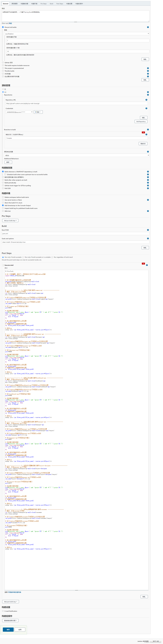Screen dimensions: 163x644
Task: Click the REST API footer link
Action: pyautogui.click(x=156, y=641)
